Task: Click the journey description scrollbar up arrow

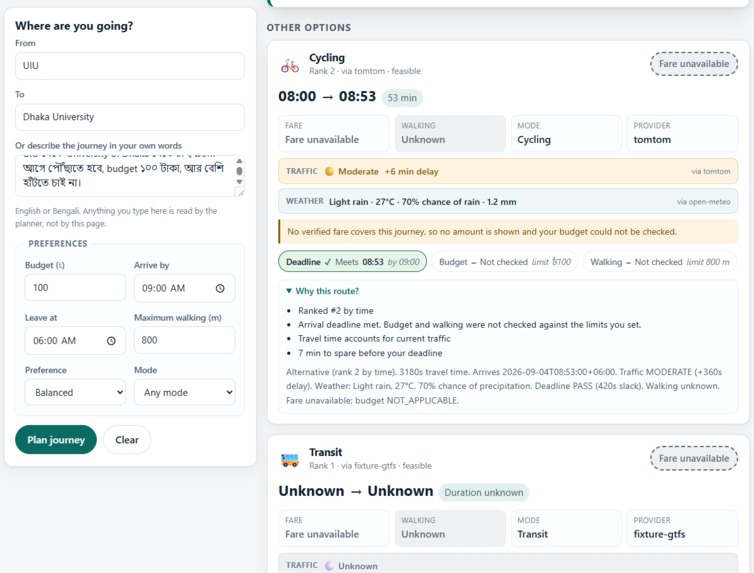Action: click(239, 161)
